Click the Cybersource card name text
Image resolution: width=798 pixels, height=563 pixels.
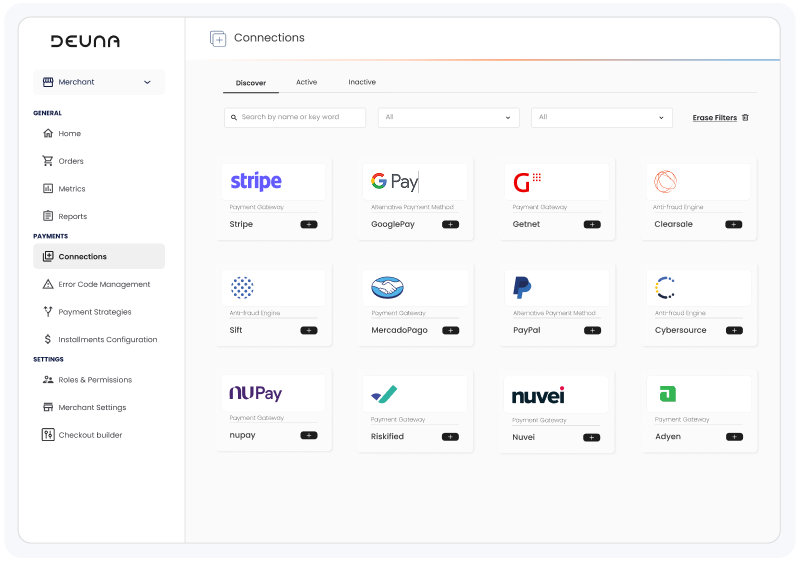coord(680,330)
